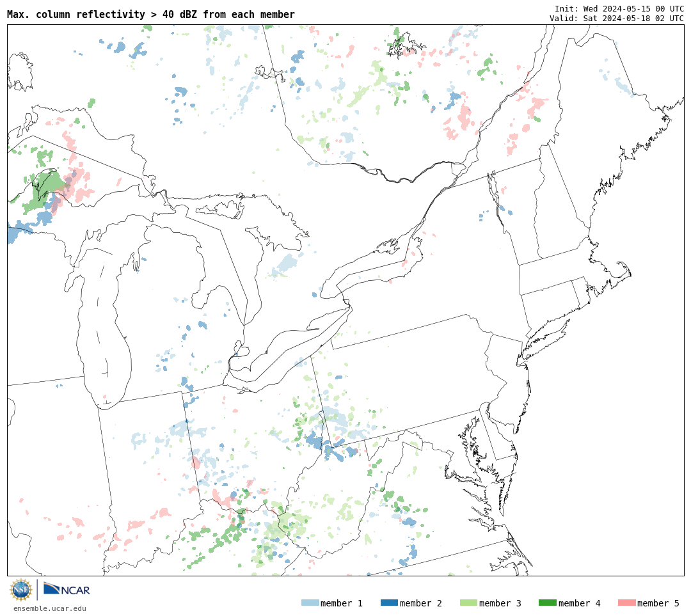The width and height of the screenshot is (691, 616).
Task: Open the ensemble.ucar.edu link text
Action: (x=50, y=608)
